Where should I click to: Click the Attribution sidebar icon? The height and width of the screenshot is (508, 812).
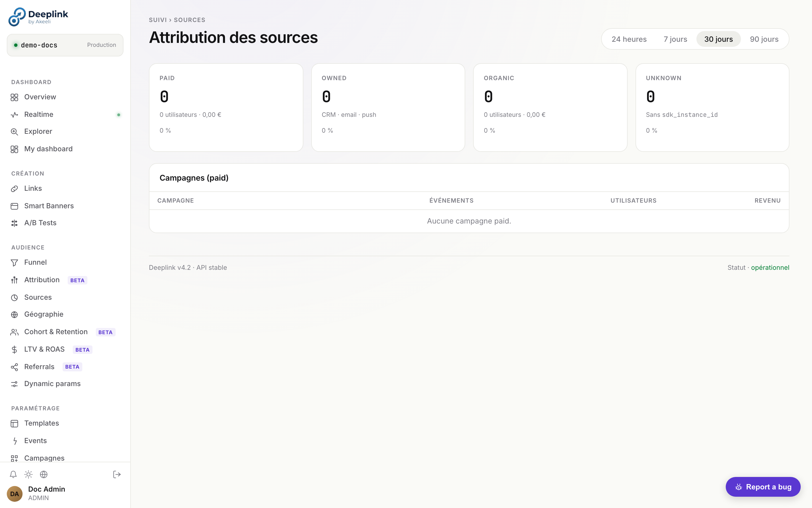[14, 280]
